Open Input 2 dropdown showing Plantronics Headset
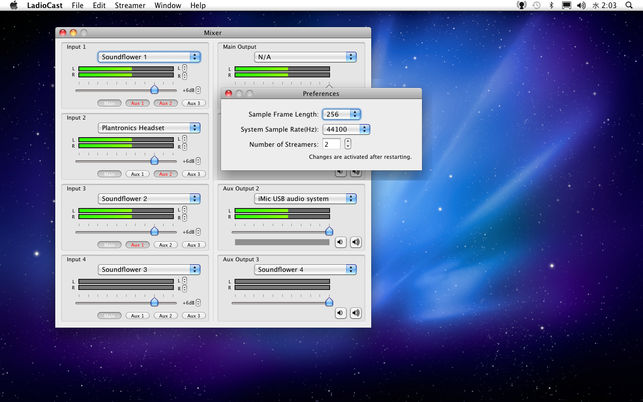 (x=149, y=128)
